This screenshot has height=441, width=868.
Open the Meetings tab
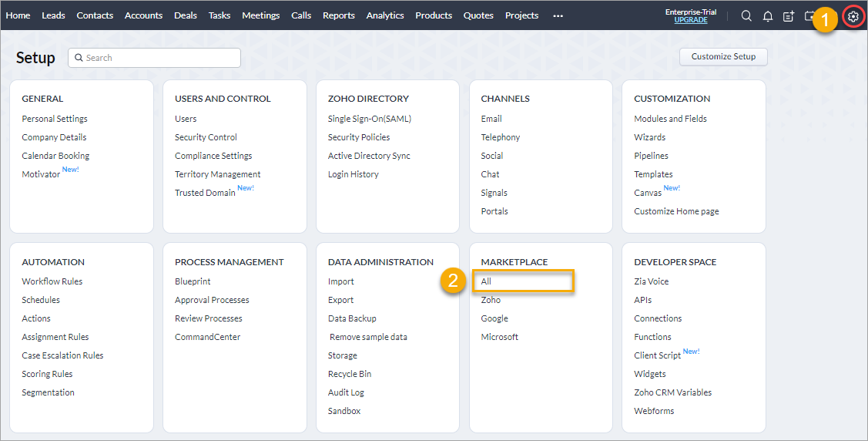261,15
